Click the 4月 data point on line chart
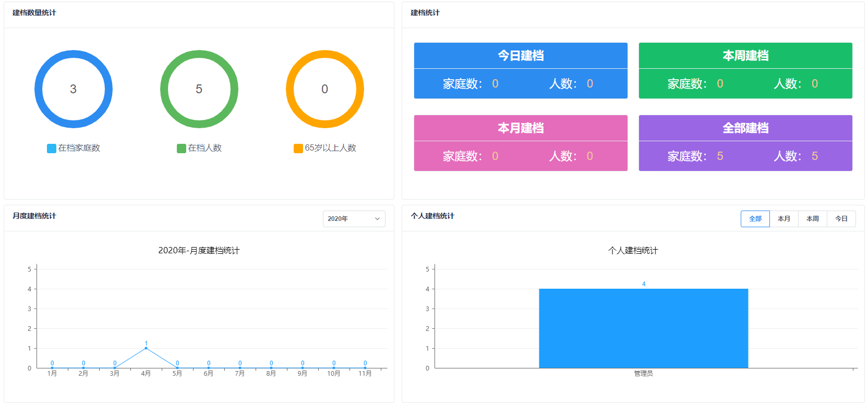868x407 pixels. coord(146,348)
